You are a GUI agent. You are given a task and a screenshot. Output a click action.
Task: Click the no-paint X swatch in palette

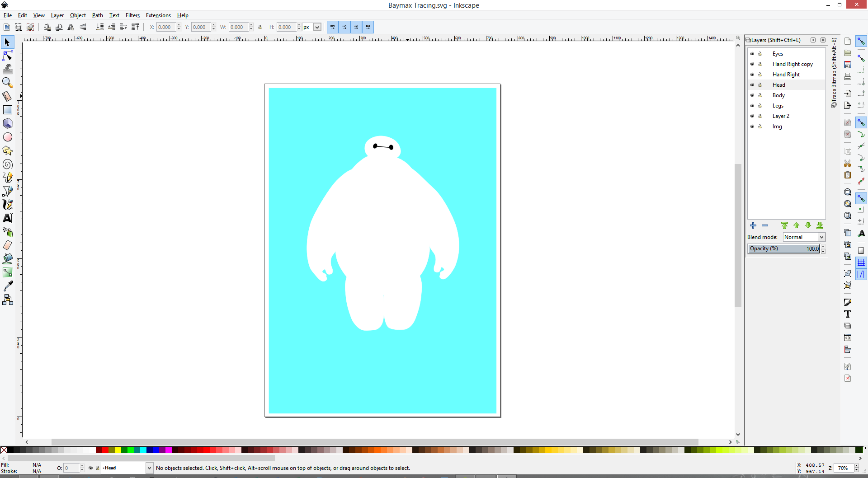pos(4,450)
